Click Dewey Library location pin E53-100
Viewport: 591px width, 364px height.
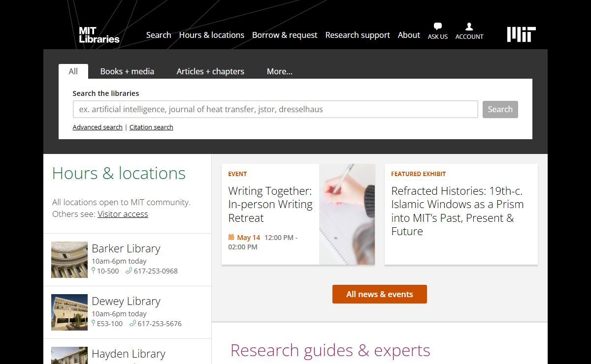[x=109, y=324]
